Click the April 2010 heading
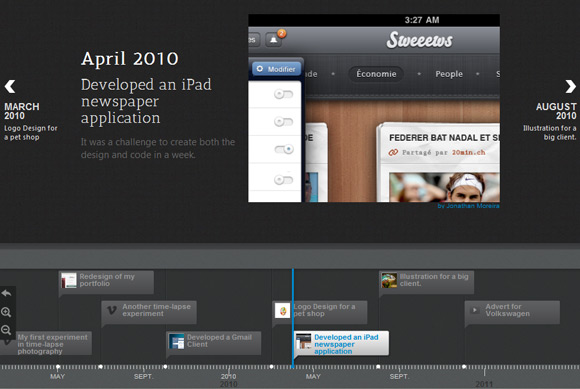Viewport: 580px width, 389px height. coord(129,59)
